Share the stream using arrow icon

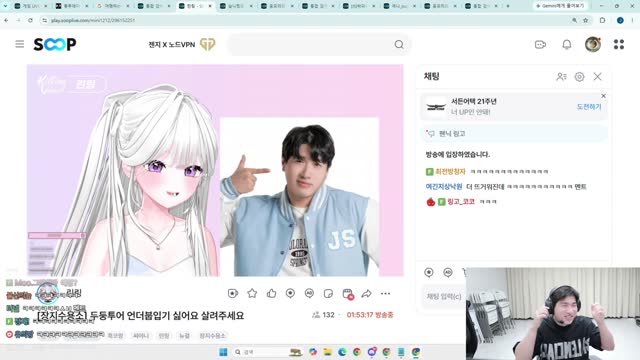(x=367, y=293)
